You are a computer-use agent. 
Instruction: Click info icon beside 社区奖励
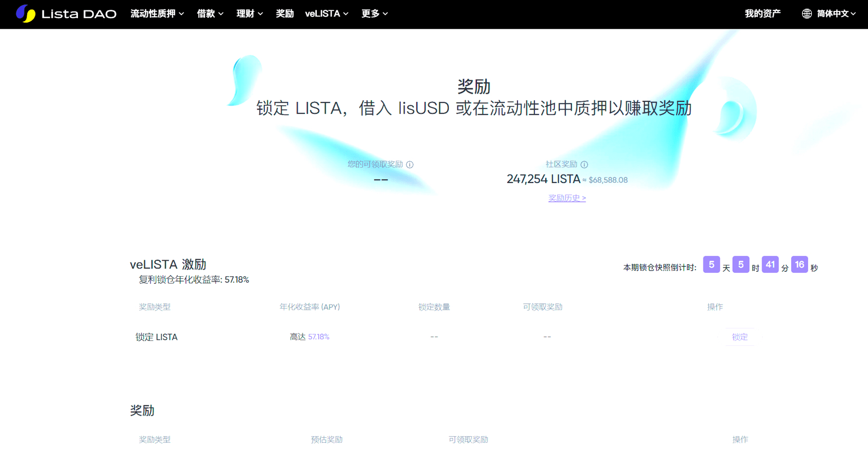[584, 164]
